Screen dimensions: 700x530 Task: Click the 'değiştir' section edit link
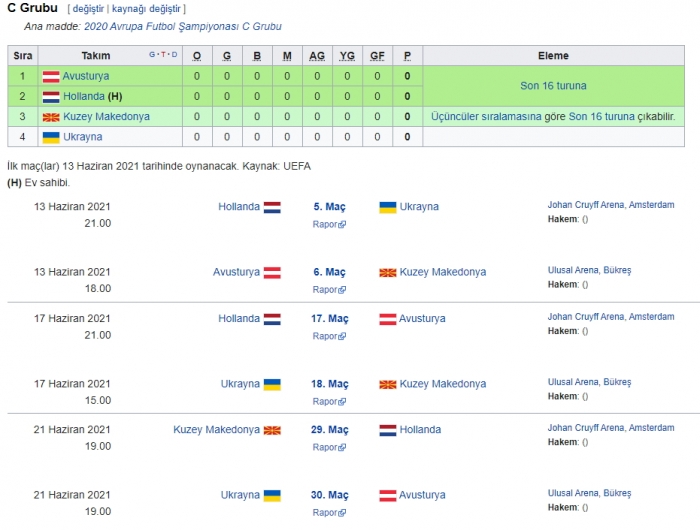pyautogui.click(x=86, y=9)
